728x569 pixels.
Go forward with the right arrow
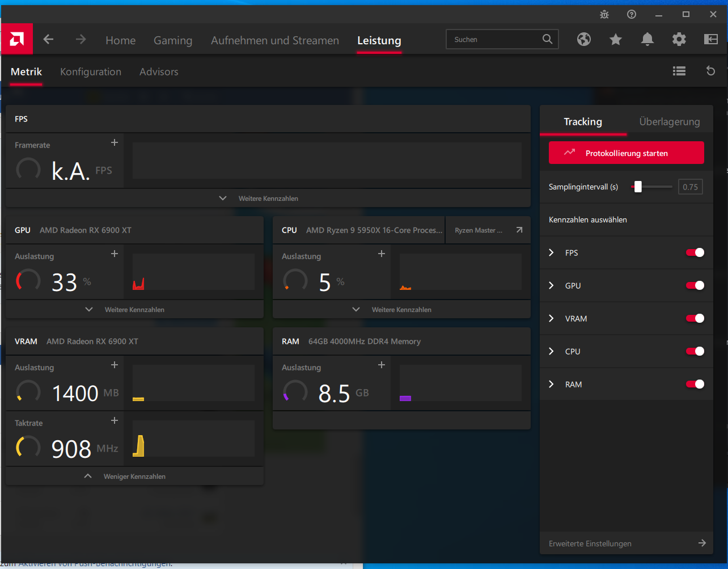[81, 39]
